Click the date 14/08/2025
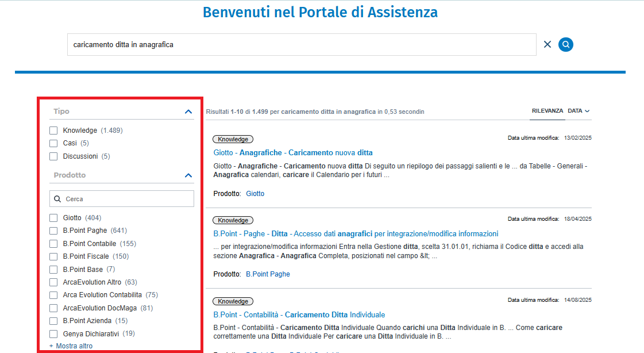Viewport: 644px width, 353px height. 577,300
